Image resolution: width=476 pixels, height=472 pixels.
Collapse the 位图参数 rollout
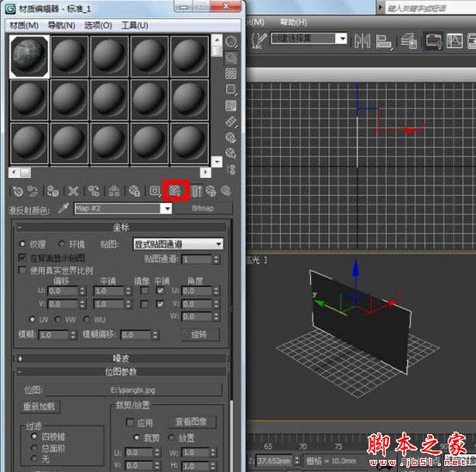(121, 371)
